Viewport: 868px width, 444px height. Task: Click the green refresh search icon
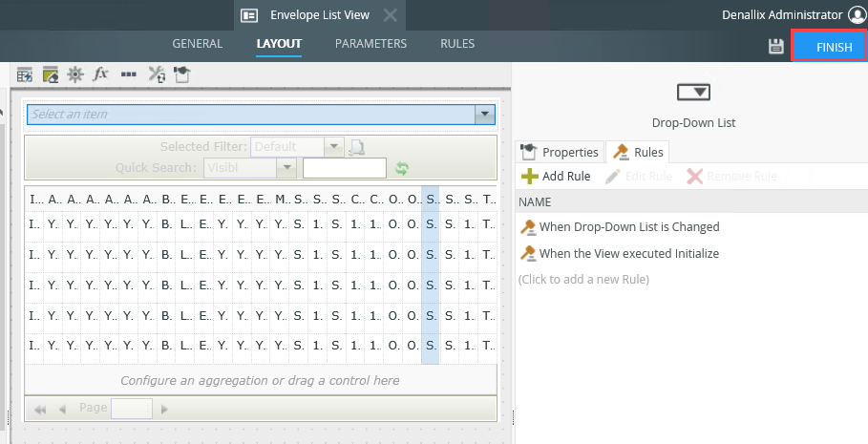402,168
